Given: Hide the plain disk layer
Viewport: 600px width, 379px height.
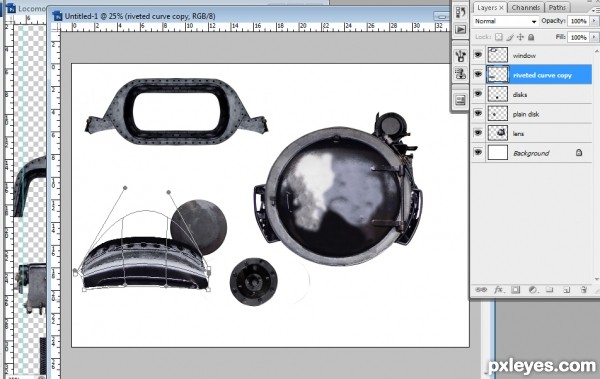Looking at the screenshot, I should 478,113.
